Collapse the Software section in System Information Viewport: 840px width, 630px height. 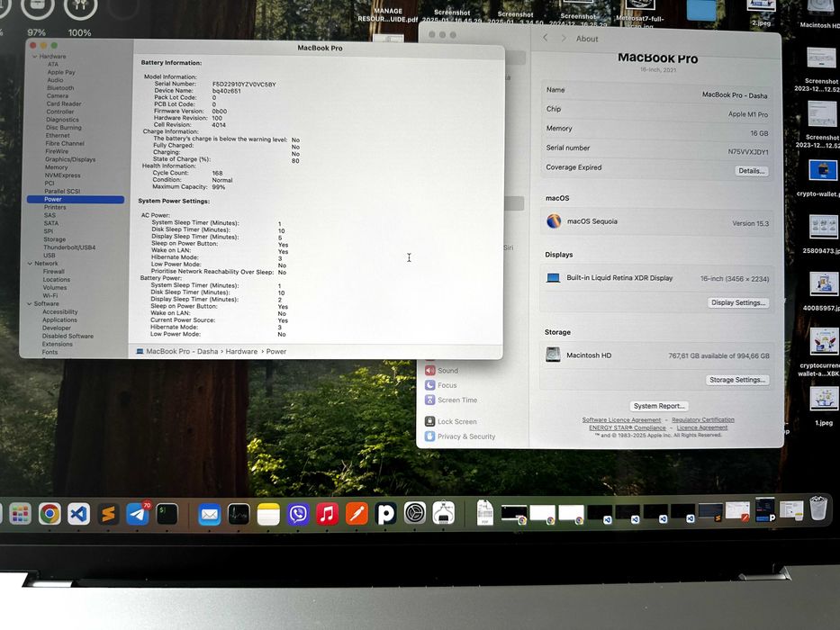(30, 304)
